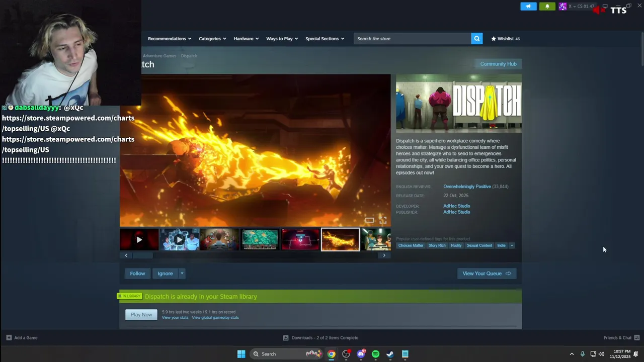Open the green notifications bell

(x=547, y=7)
